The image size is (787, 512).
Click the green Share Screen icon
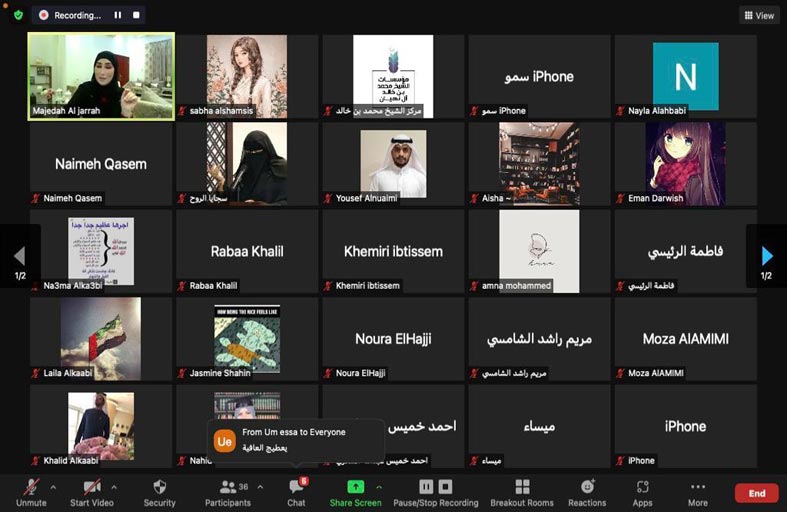[355, 486]
